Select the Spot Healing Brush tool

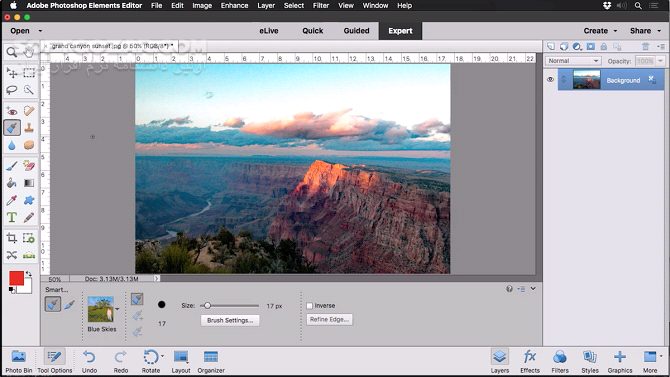pyautogui.click(x=29, y=111)
